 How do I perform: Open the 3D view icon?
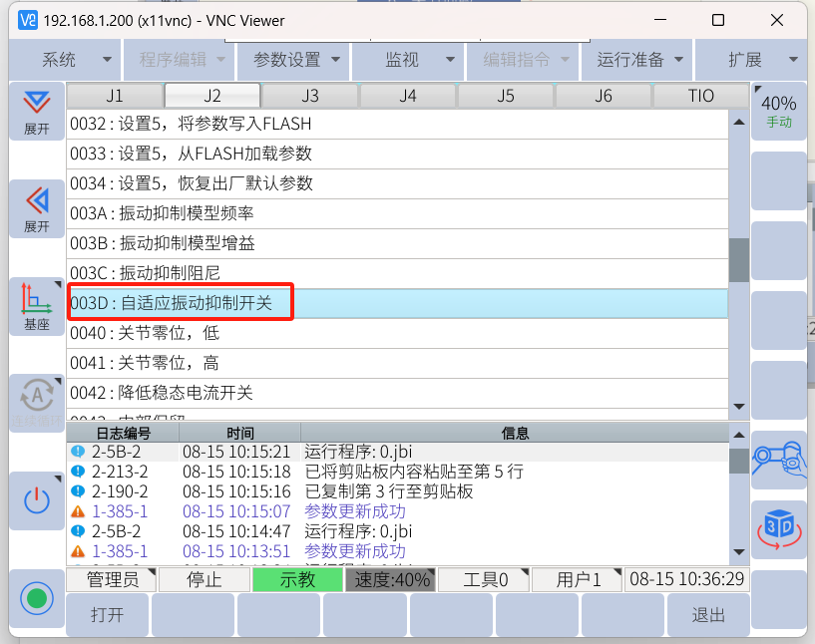[x=778, y=529]
